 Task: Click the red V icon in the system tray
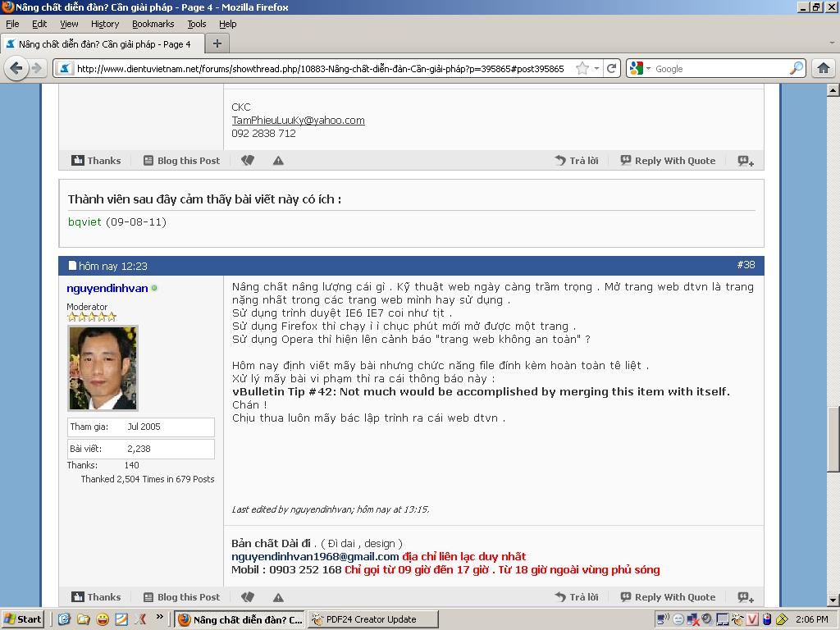coord(752,619)
